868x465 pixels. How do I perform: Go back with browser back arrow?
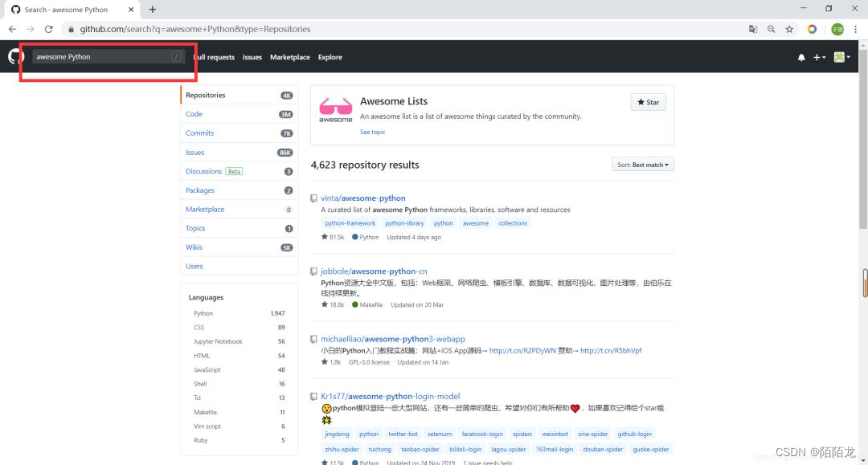[x=12, y=29]
